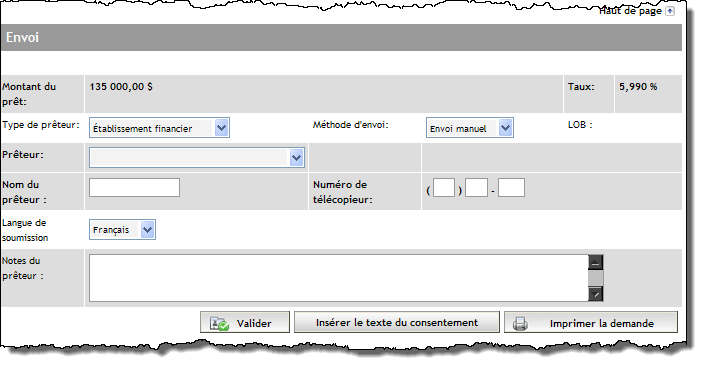Viewport: 703px width, 365px height.
Task: Open the Langue de soumission dropdown
Action: pyautogui.click(x=122, y=230)
